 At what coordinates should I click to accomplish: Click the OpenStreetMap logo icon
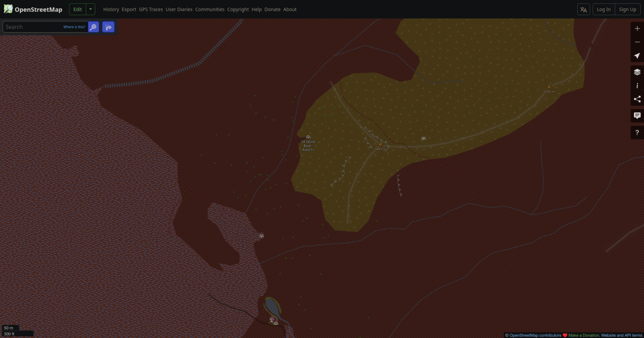click(8, 9)
